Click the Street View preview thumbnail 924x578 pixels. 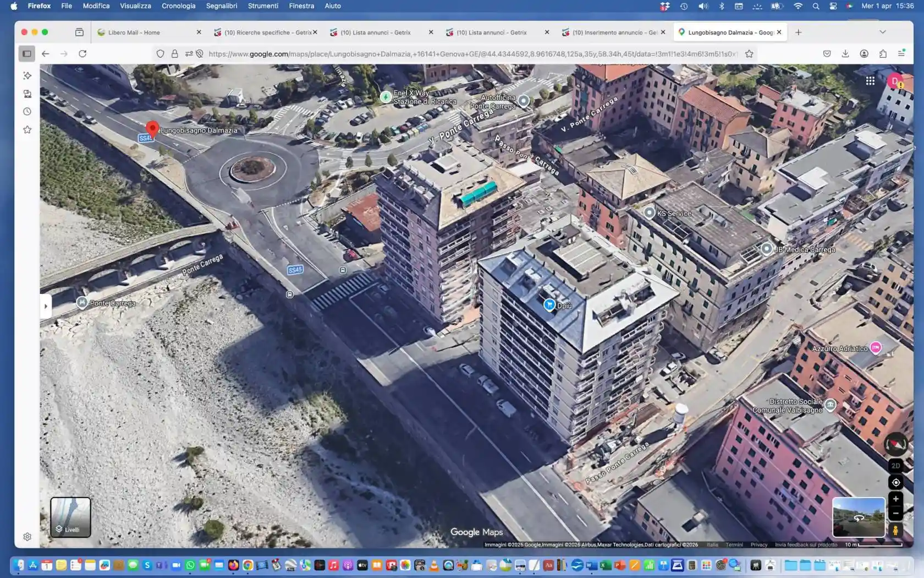(x=860, y=517)
